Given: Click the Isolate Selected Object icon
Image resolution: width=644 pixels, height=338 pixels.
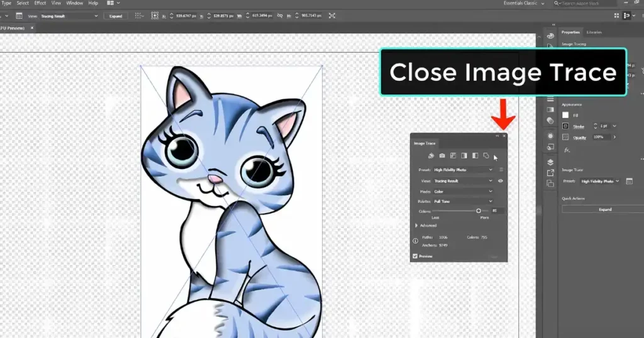Looking at the screenshot, I should tap(332, 16).
